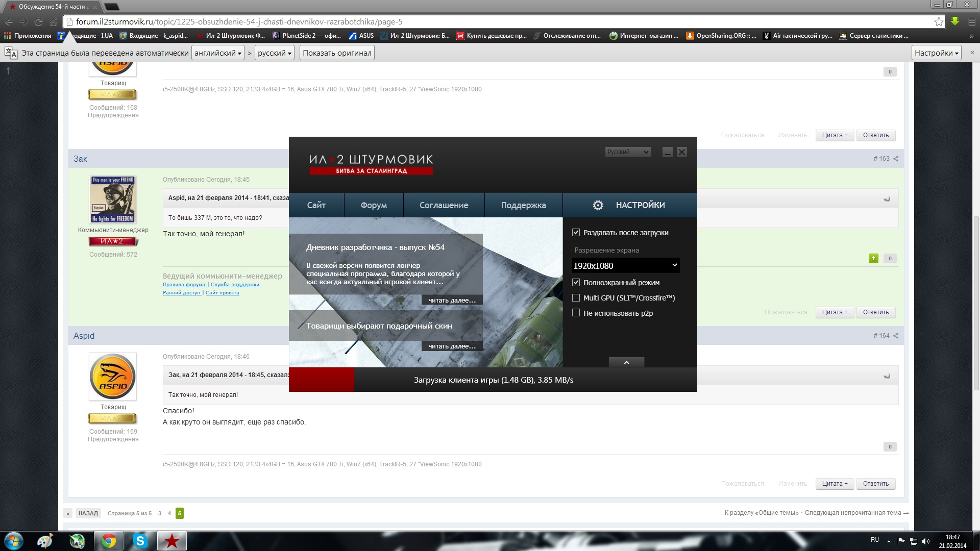Go back with browser back arrow
This screenshot has height=551, width=980.
(x=9, y=22)
